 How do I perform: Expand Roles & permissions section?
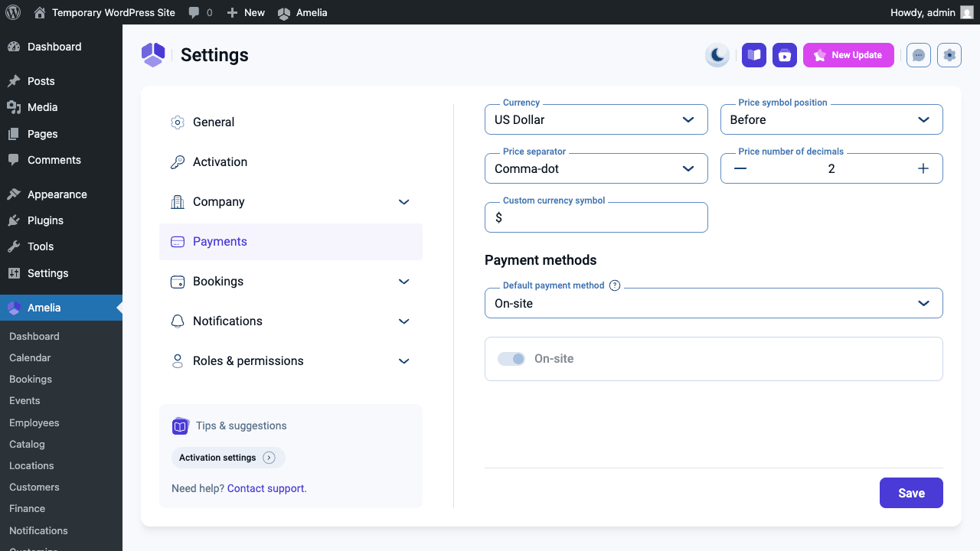(x=404, y=361)
